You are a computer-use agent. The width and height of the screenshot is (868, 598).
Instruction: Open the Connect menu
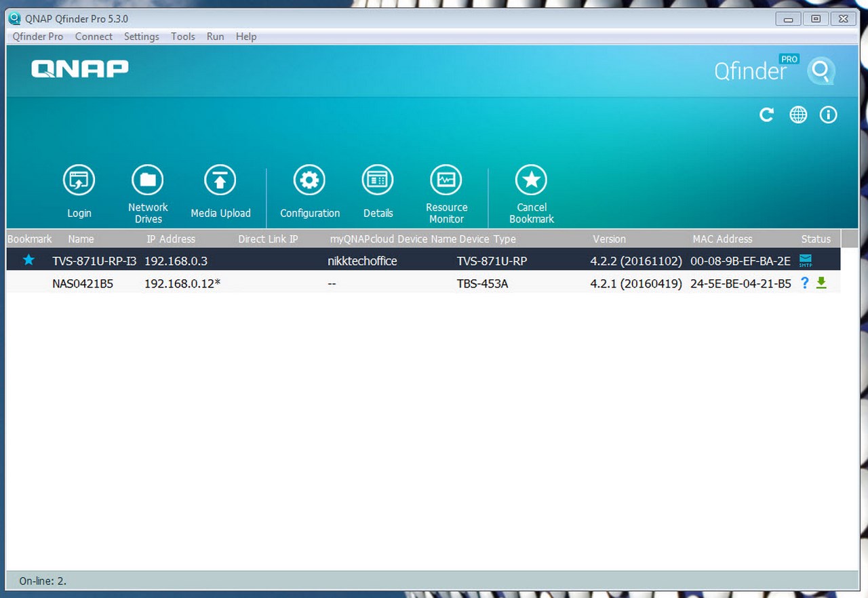(94, 37)
